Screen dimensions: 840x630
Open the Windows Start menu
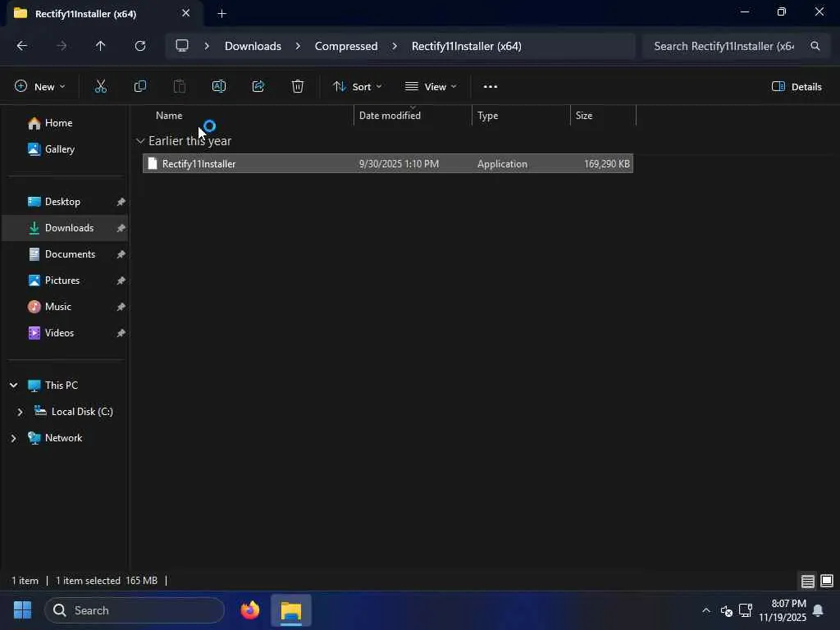click(22, 610)
